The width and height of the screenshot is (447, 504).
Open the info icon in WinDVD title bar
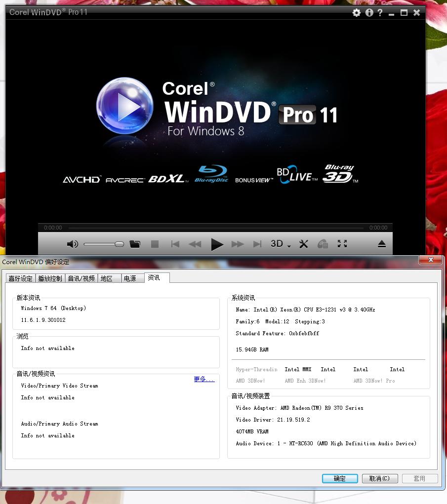click(x=369, y=12)
